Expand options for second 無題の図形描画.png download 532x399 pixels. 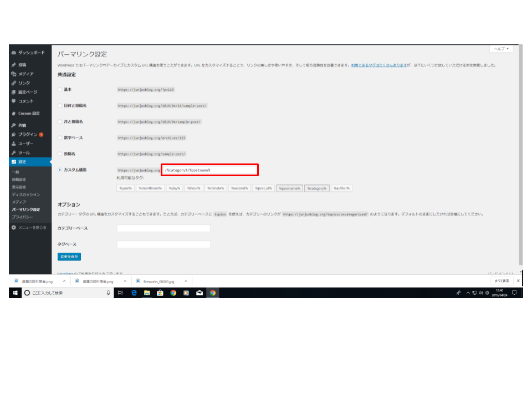pyautogui.click(x=125, y=282)
